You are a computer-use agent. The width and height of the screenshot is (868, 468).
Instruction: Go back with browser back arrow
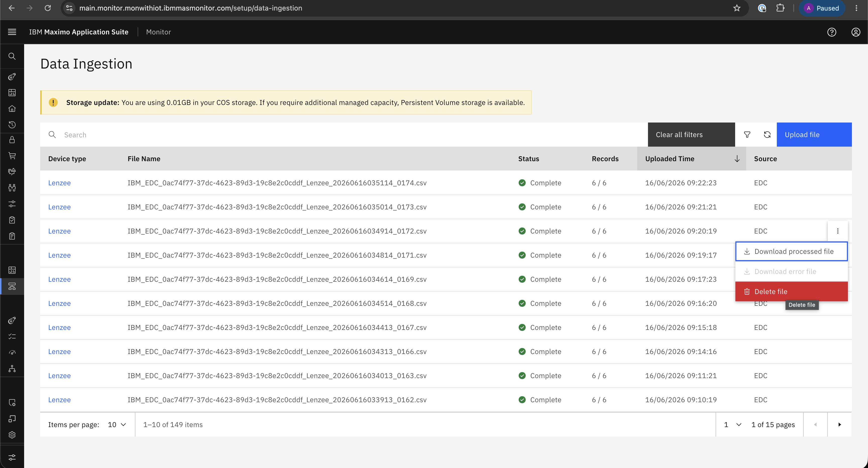tap(12, 8)
